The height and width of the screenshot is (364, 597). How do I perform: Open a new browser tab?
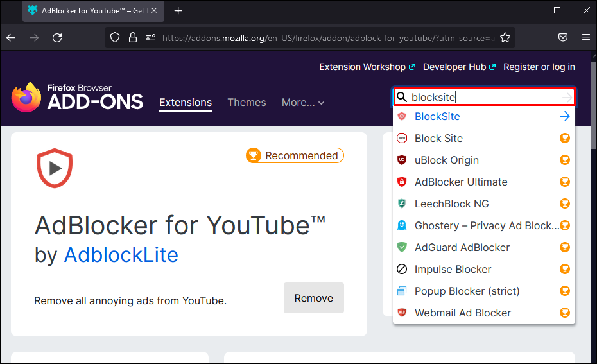(x=178, y=11)
